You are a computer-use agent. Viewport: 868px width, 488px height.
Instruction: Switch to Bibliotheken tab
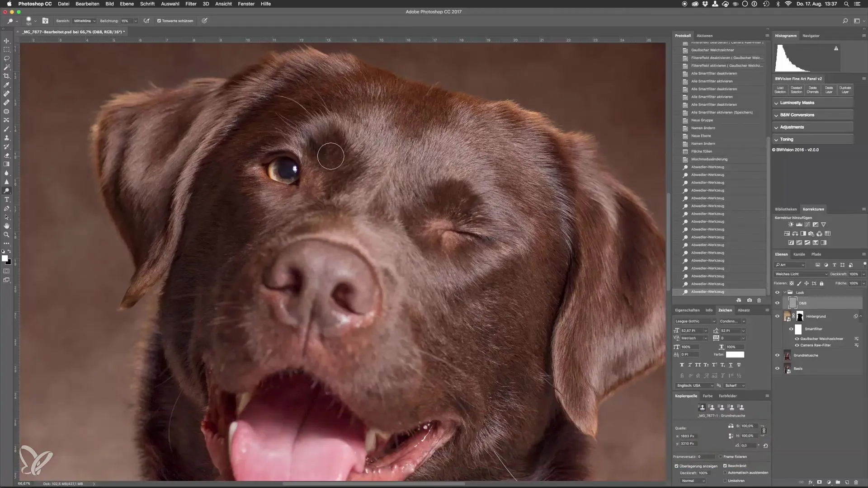tap(786, 209)
